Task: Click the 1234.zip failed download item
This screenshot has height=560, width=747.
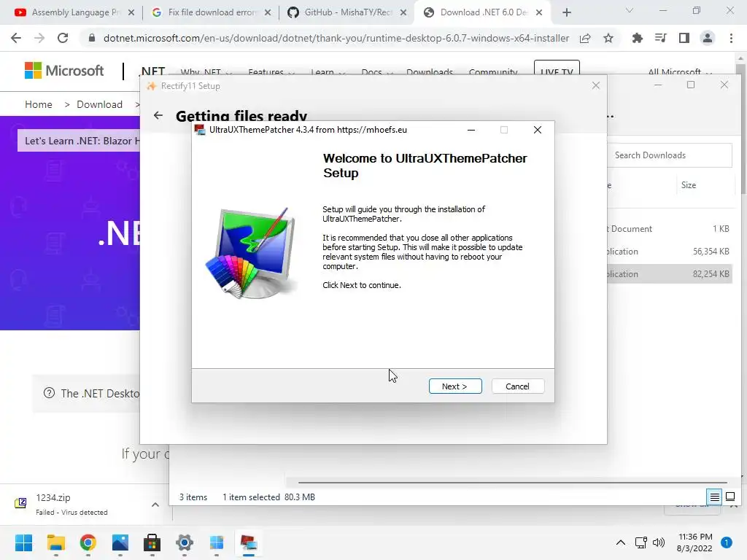Action: [x=71, y=505]
